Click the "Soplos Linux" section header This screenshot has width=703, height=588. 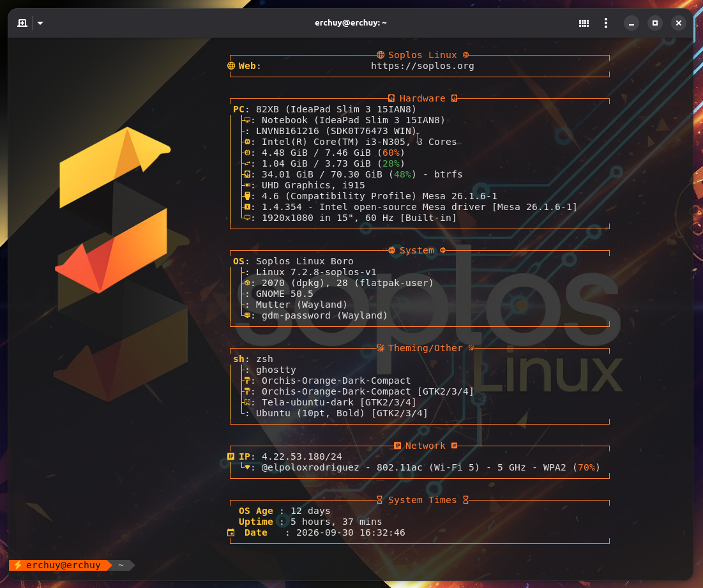coord(422,55)
